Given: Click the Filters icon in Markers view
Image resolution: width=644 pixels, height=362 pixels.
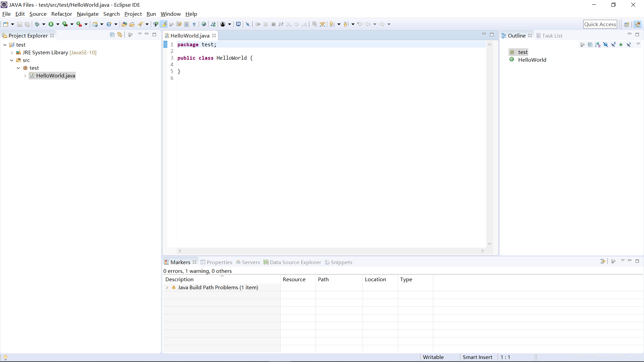Looking at the screenshot, I should (603, 261).
